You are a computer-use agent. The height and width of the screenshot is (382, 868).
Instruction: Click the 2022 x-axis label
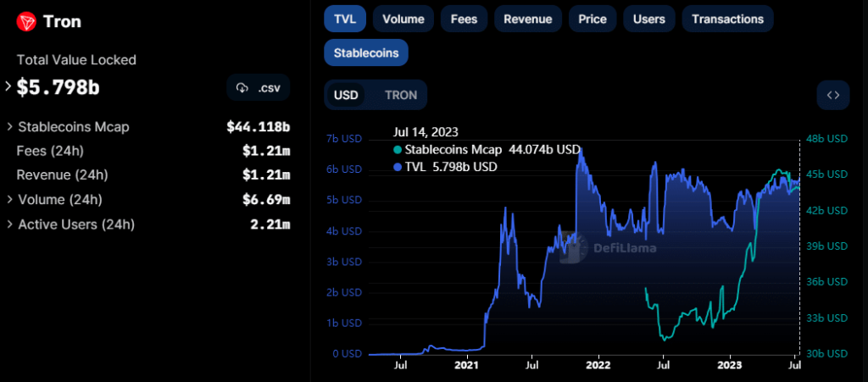(x=598, y=365)
